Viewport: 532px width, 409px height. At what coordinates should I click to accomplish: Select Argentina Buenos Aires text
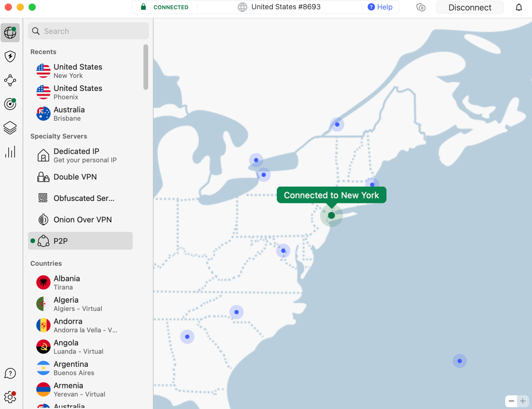tap(74, 368)
